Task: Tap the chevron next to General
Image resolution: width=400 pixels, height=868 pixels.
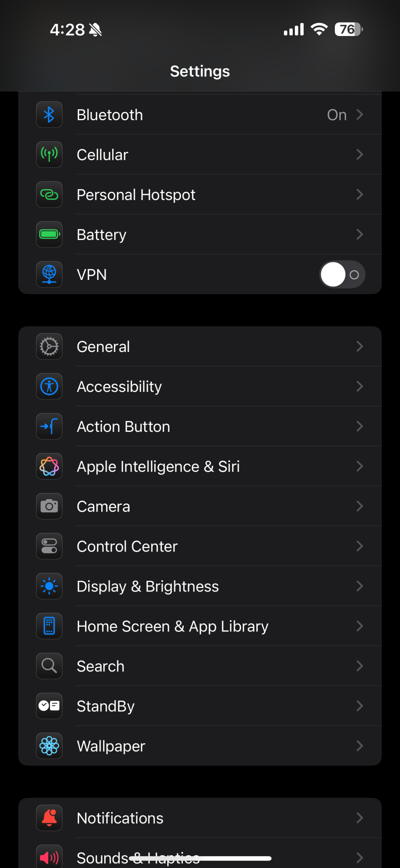Action: pos(360,346)
